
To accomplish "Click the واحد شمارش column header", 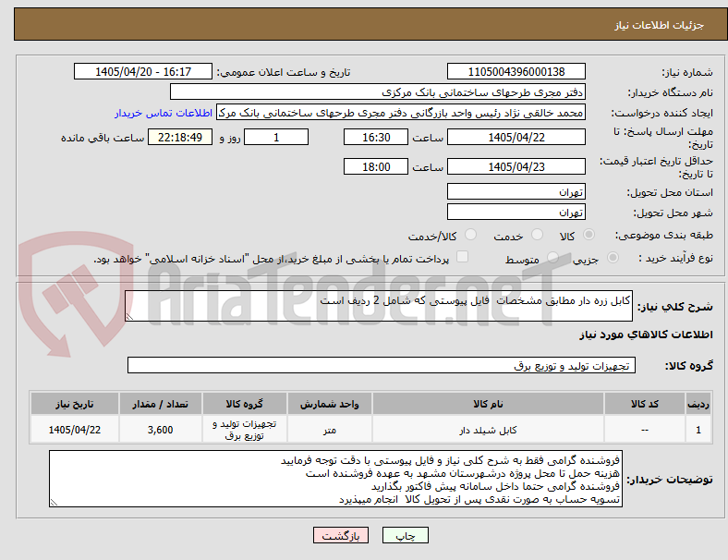I will point(329,404).
